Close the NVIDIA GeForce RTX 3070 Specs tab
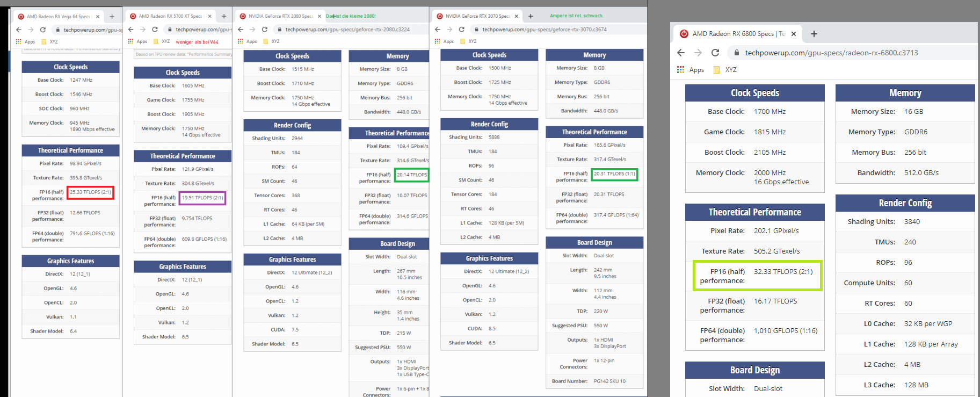The image size is (980, 397). [x=518, y=16]
